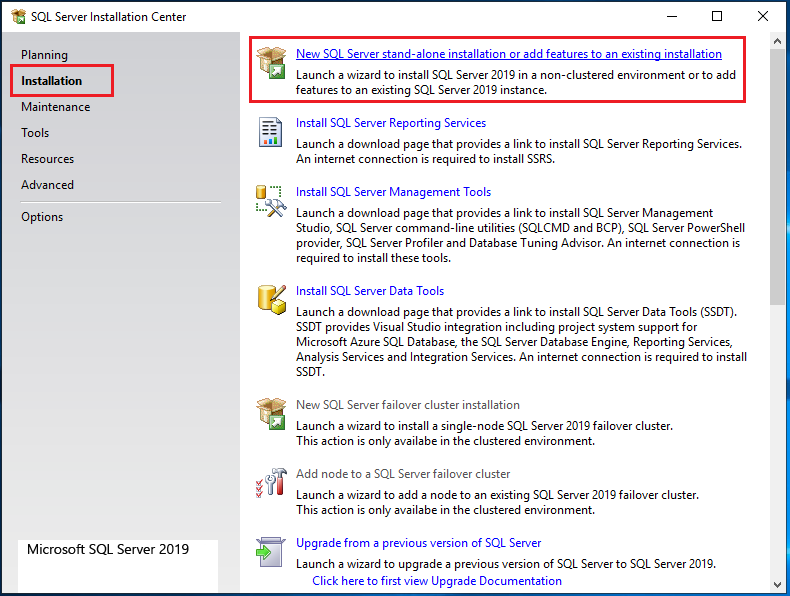Maximize the Installation Center window

pos(717,17)
